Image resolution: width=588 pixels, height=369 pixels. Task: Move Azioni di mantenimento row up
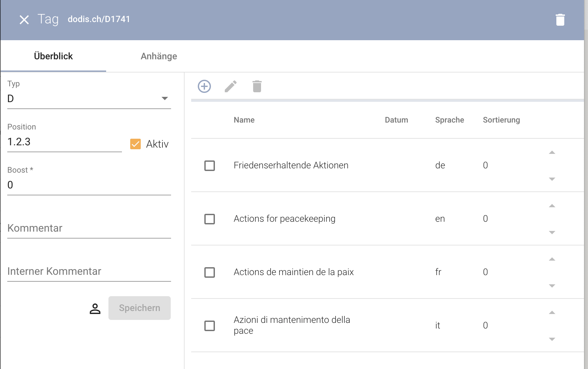point(552,313)
